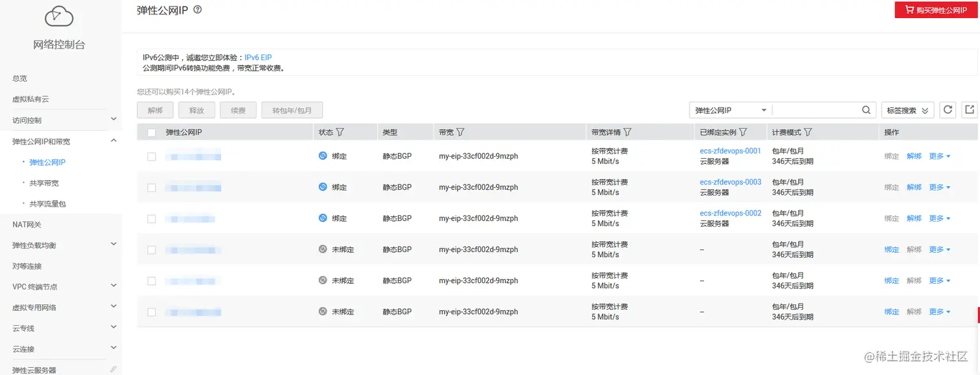Tick the checkbox for the first unbound row
This screenshot has width=980, height=375.
point(152,249)
